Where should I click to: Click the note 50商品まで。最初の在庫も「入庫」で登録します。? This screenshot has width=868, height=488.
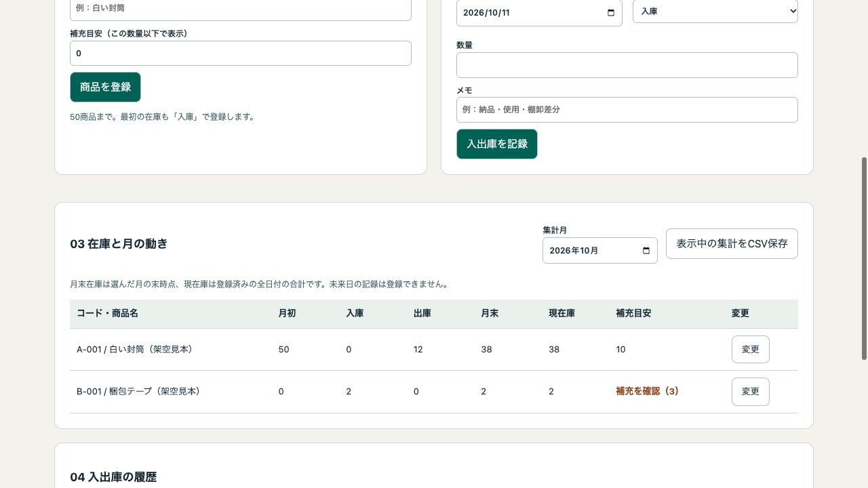(x=163, y=117)
